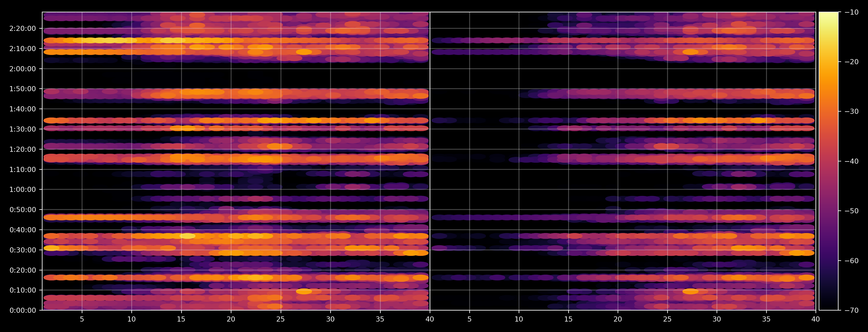
Task: Click the 2:20:00 y-axis tick label
Action: click(x=23, y=29)
